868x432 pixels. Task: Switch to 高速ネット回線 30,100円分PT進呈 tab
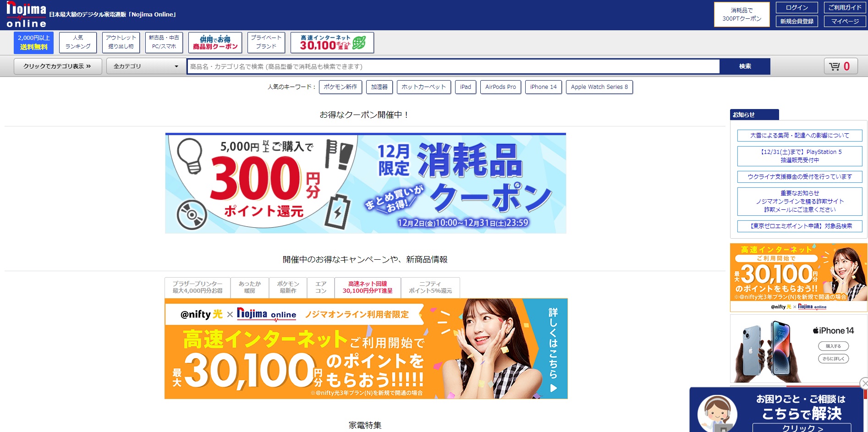368,288
